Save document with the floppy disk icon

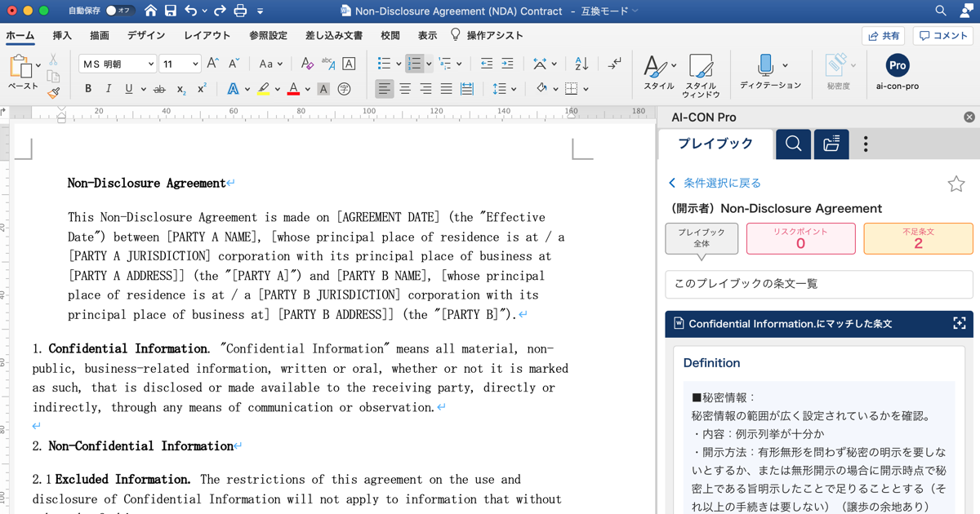pyautogui.click(x=171, y=11)
